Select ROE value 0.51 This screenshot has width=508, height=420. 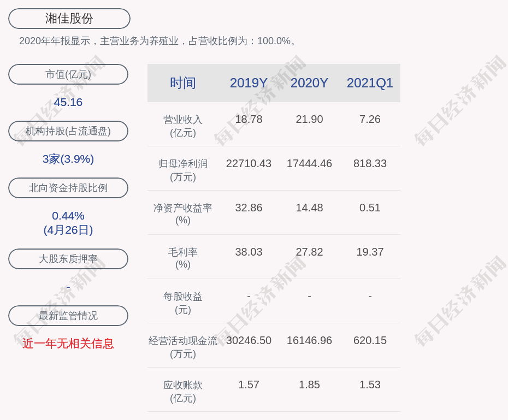coord(370,208)
